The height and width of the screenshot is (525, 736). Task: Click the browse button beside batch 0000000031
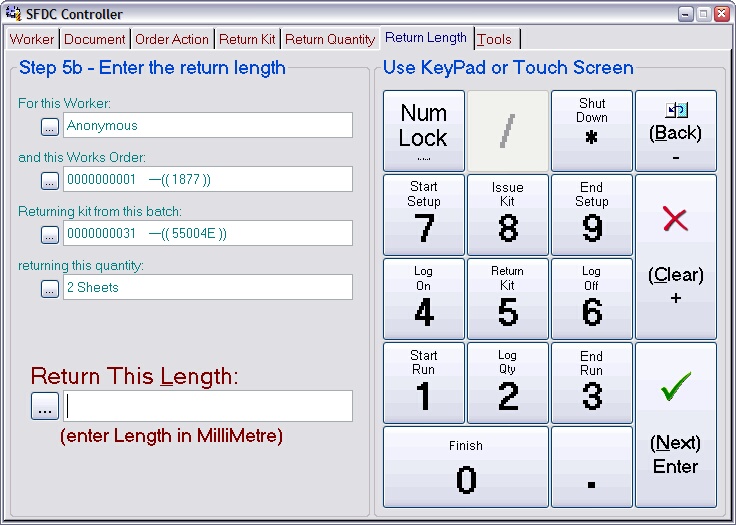point(50,234)
